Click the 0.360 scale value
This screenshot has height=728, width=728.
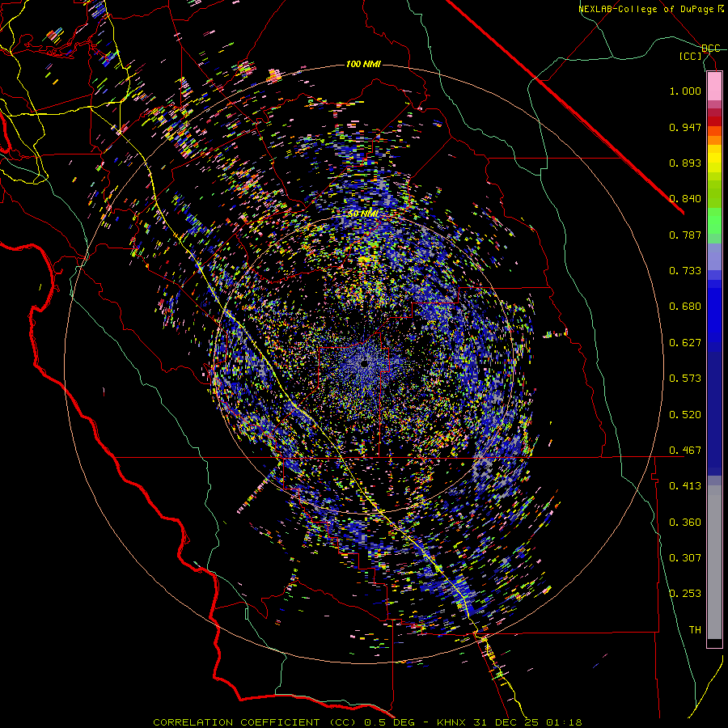click(685, 523)
